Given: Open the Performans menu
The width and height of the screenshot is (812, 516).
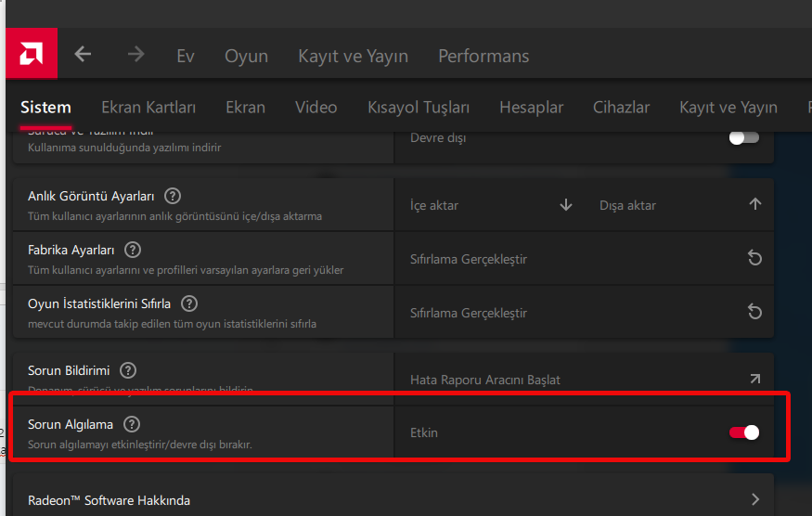Looking at the screenshot, I should [x=483, y=56].
